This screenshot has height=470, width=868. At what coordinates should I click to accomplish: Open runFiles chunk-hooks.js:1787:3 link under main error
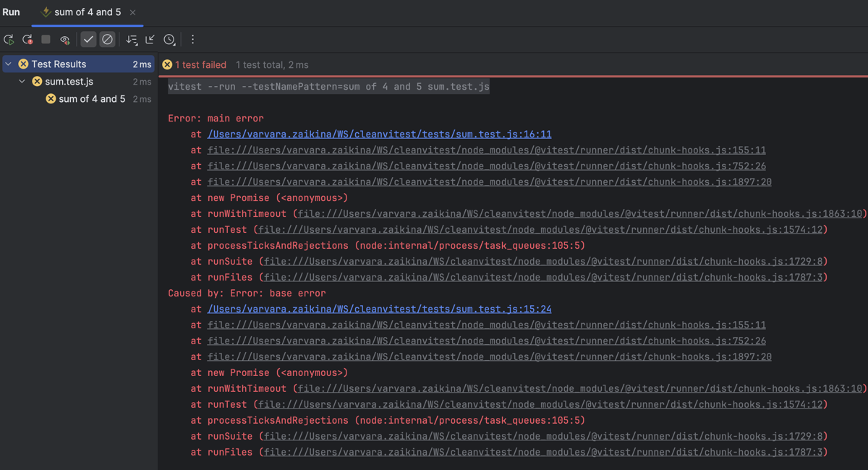click(x=543, y=278)
